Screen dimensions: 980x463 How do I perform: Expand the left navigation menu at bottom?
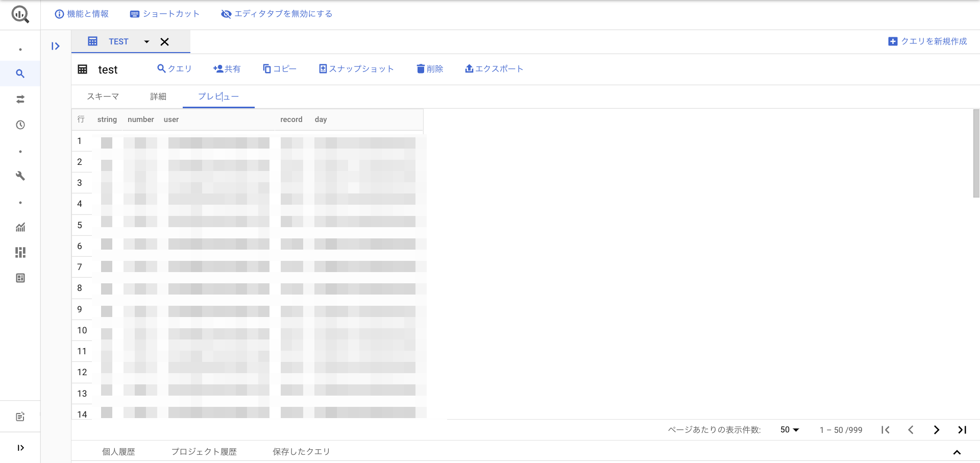pyautogui.click(x=20, y=448)
